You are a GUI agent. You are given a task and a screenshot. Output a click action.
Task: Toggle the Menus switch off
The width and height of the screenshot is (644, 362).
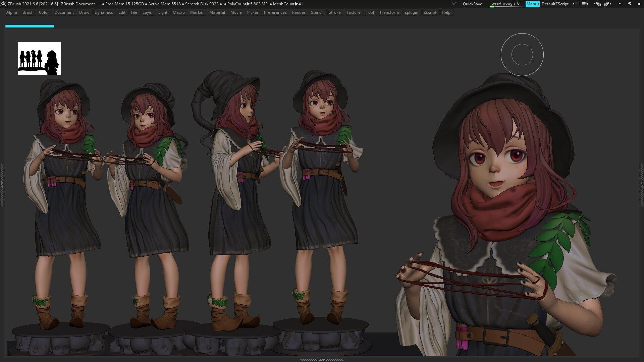point(533,4)
